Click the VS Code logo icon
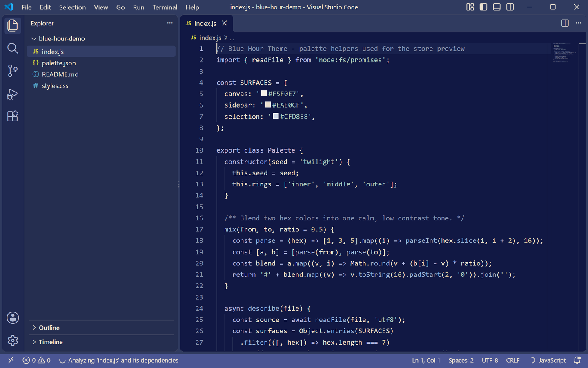588x368 pixels. (9, 7)
